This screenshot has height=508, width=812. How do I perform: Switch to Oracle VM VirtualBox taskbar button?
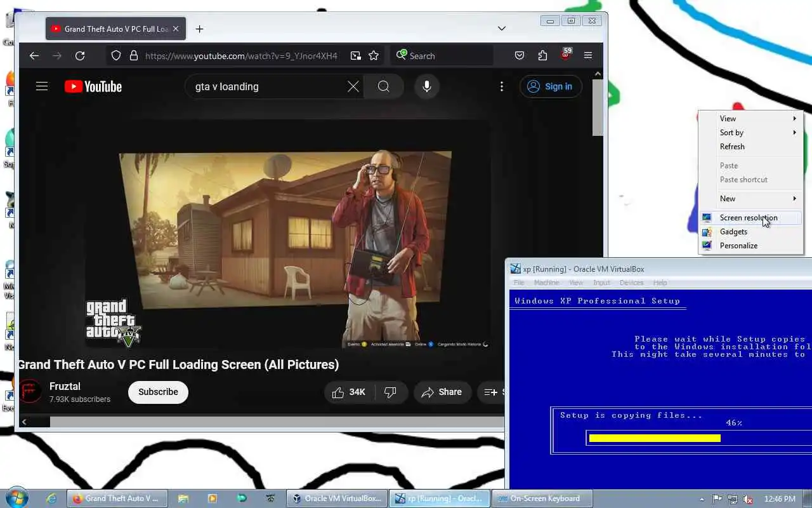click(337, 498)
